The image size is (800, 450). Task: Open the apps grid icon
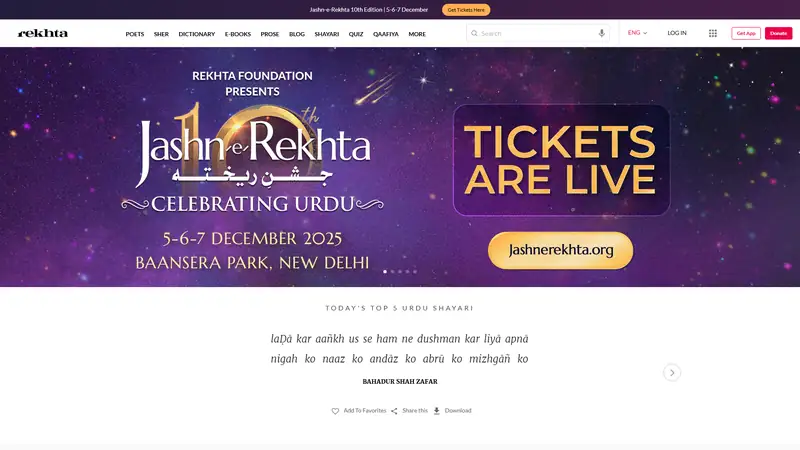point(713,33)
